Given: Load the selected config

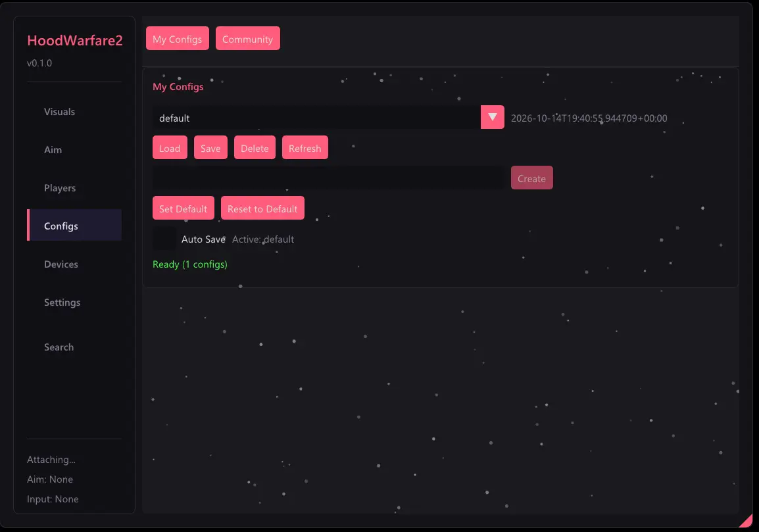Looking at the screenshot, I should [x=170, y=148].
